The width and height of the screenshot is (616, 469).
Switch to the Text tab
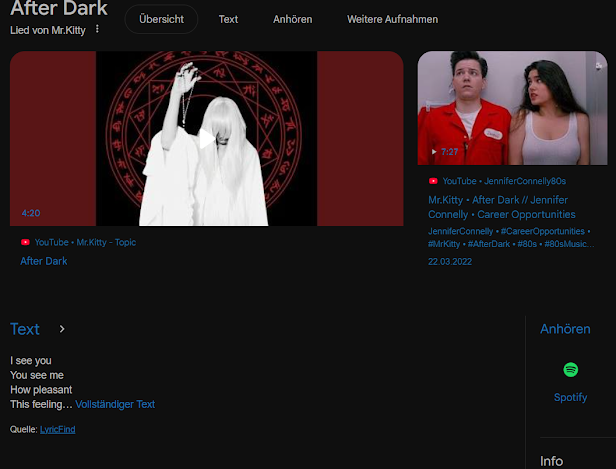click(x=228, y=19)
